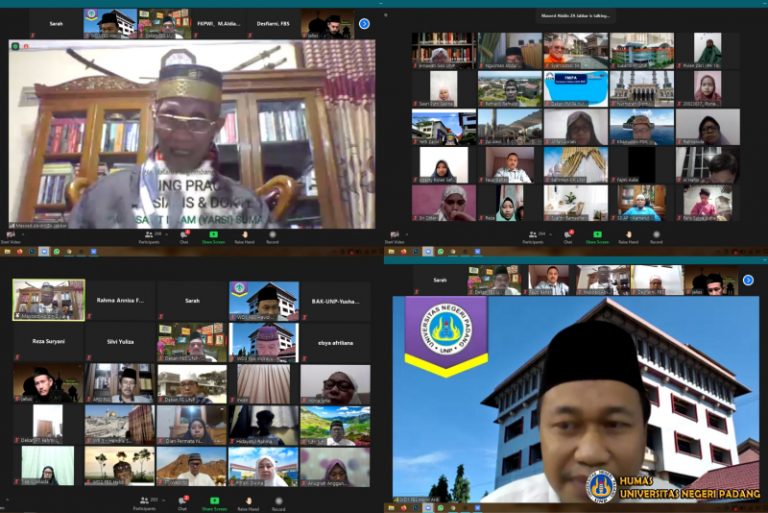
Task: Expand video options caret in top-left window
Action: (24, 235)
